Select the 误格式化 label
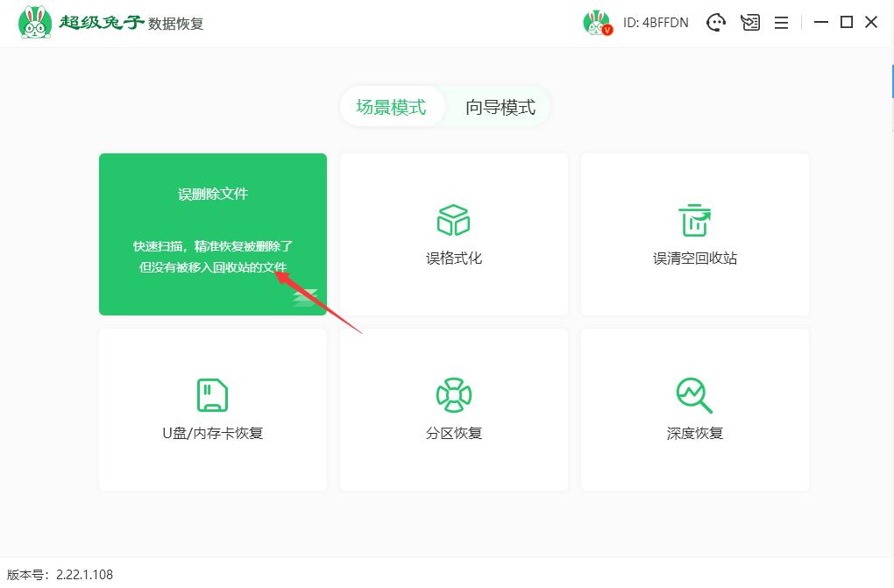The width and height of the screenshot is (894, 588). (x=454, y=259)
